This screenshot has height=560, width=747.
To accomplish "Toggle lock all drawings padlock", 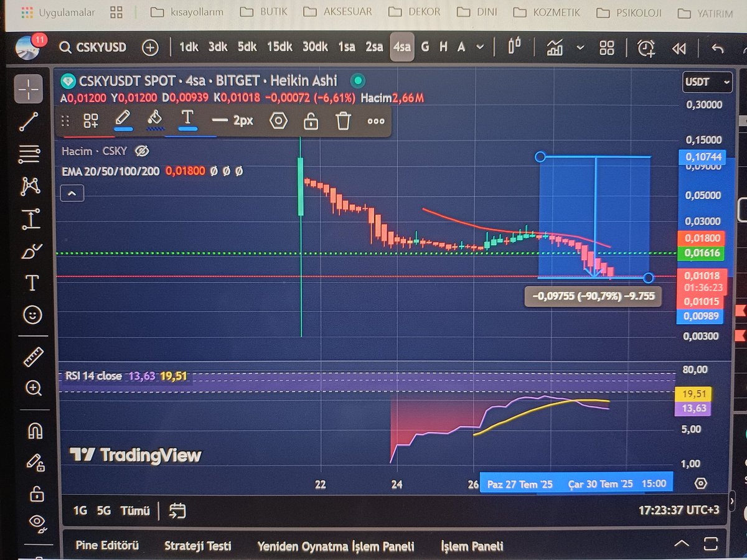I will coord(36,494).
